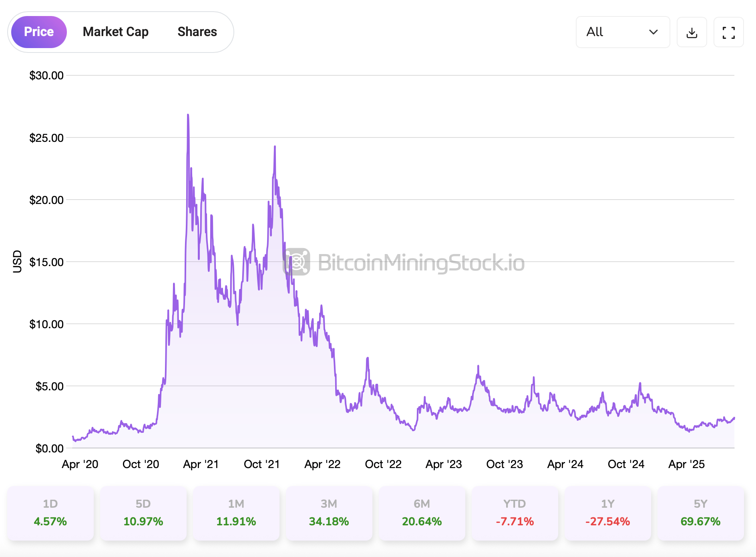This screenshot has height=557, width=756.
Task: Select the 1D performance card
Action: tap(50, 513)
